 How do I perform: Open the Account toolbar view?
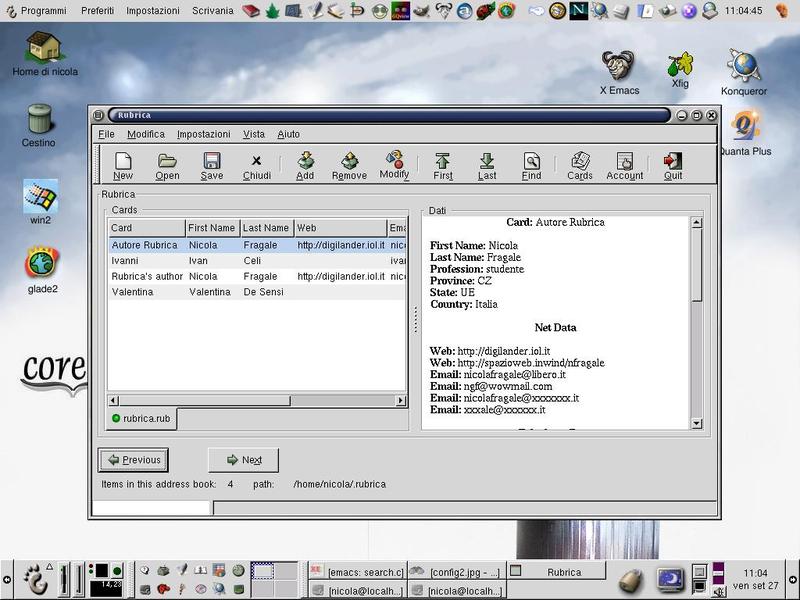coord(625,166)
